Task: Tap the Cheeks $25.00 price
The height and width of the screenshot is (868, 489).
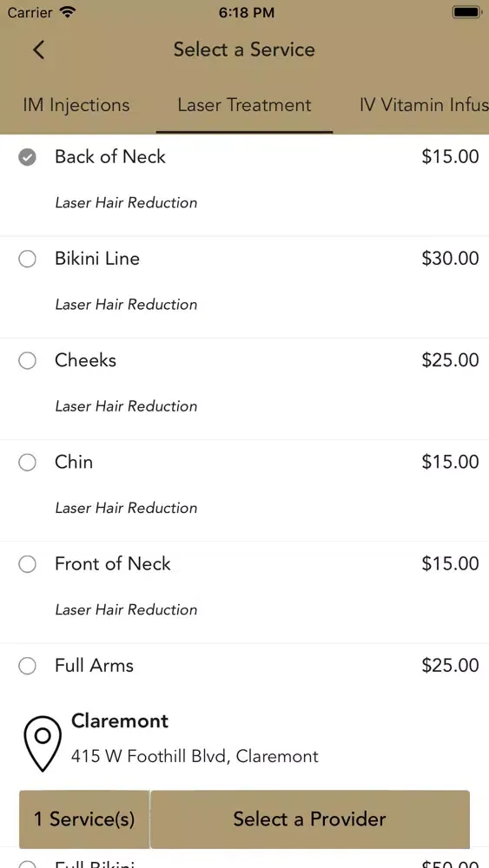Action: 450,360
